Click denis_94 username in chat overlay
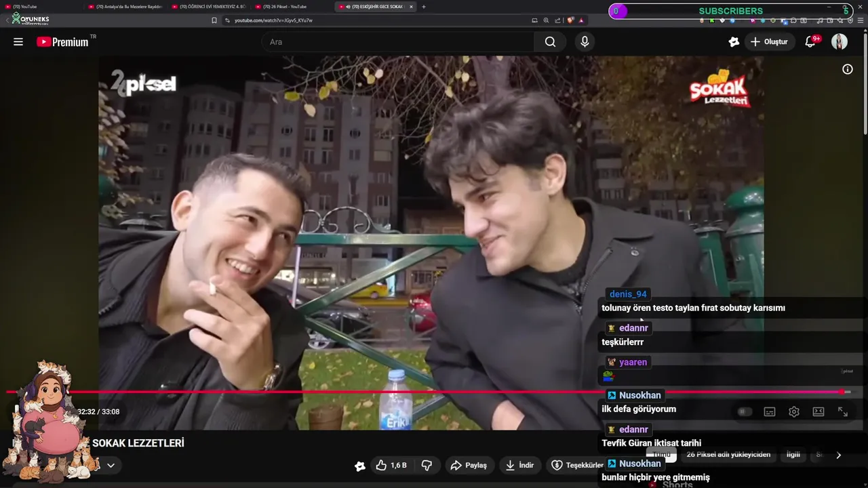The width and height of the screenshot is (868, 488). click(628, 294)
